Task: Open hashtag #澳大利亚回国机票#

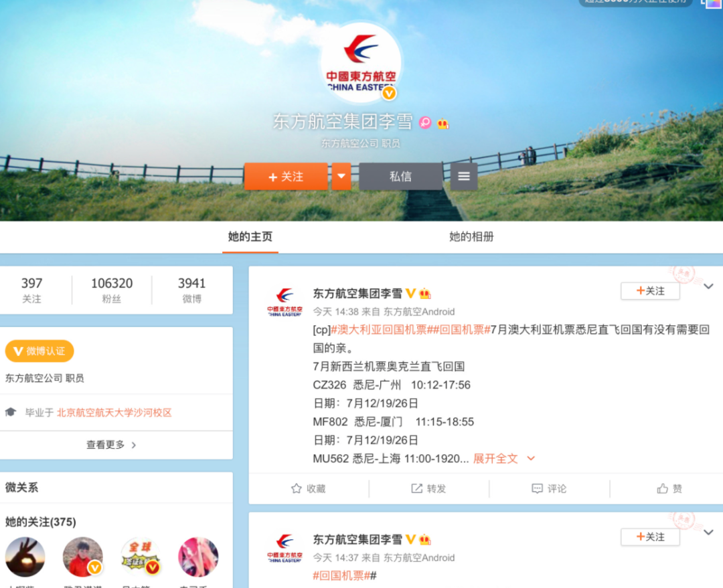Action: pyautogui.click(x=382, y=330)
